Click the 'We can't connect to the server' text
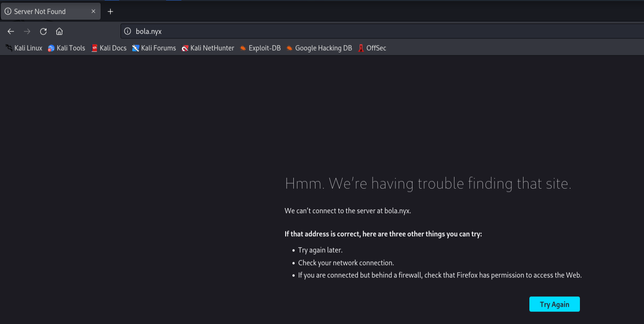 pos(347,211)
